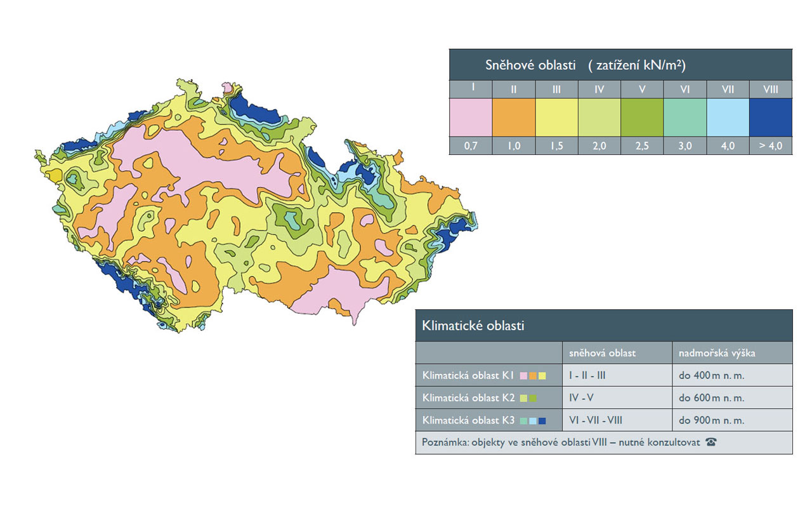Click header cell 'VII' in the snow legend
The height and width of the screenshot is (508, 812).
coord(728,90)
